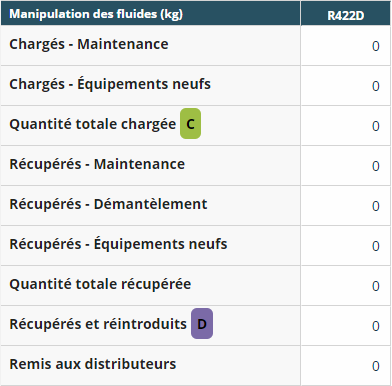Image resolution: width=392 pixels, height=386 pixels.
Task: Click the Récupérés et réintroduits value cell
Action: [x=346, y=326]
